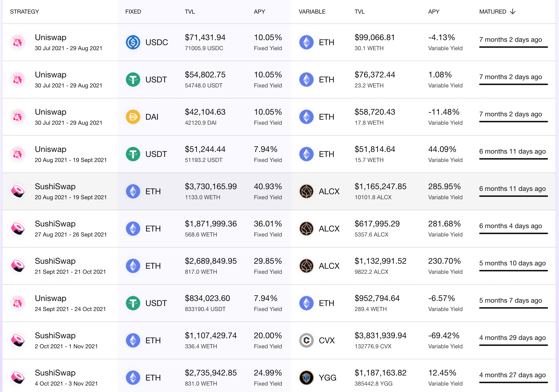Click the YGG token icon

coord(306,378)
